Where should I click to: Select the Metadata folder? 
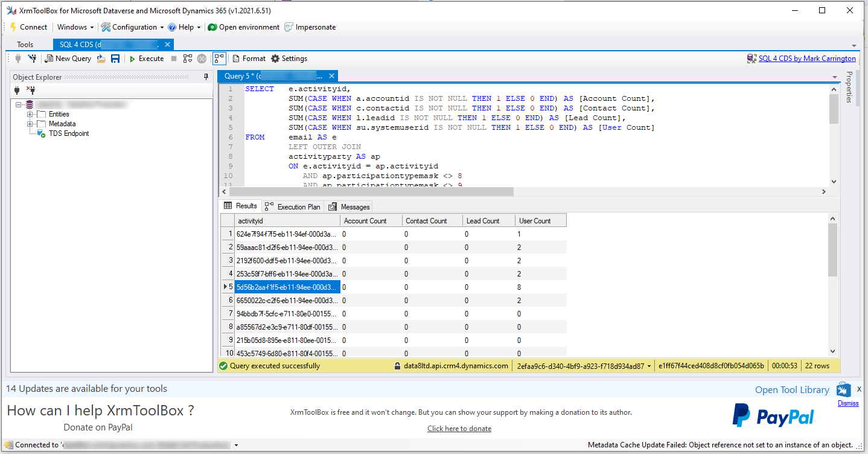point(62,124)
